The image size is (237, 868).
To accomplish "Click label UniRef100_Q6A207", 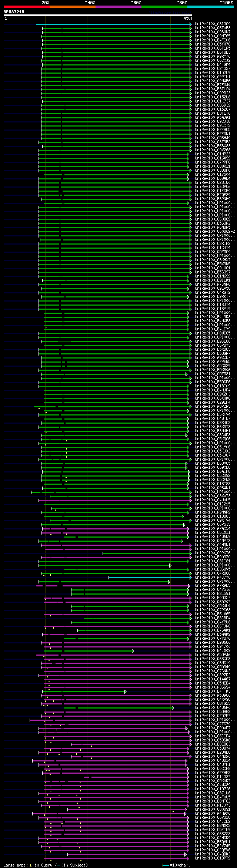I will click(213, 602).
